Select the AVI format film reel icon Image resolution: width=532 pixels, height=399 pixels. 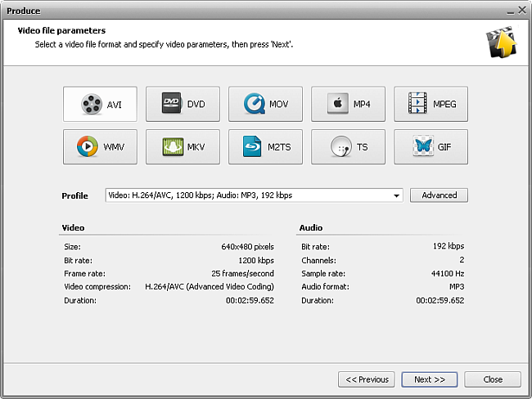point(91,105)
